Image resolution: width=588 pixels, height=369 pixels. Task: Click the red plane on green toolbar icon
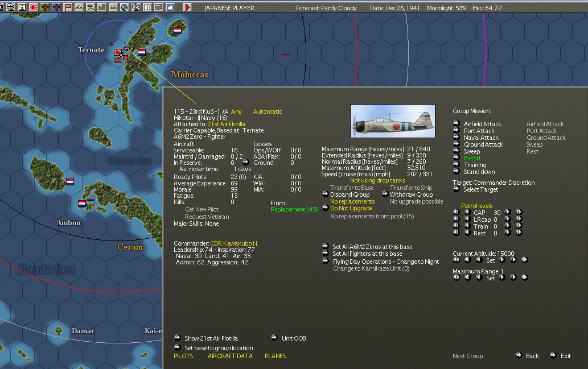[x=45, y=7]
